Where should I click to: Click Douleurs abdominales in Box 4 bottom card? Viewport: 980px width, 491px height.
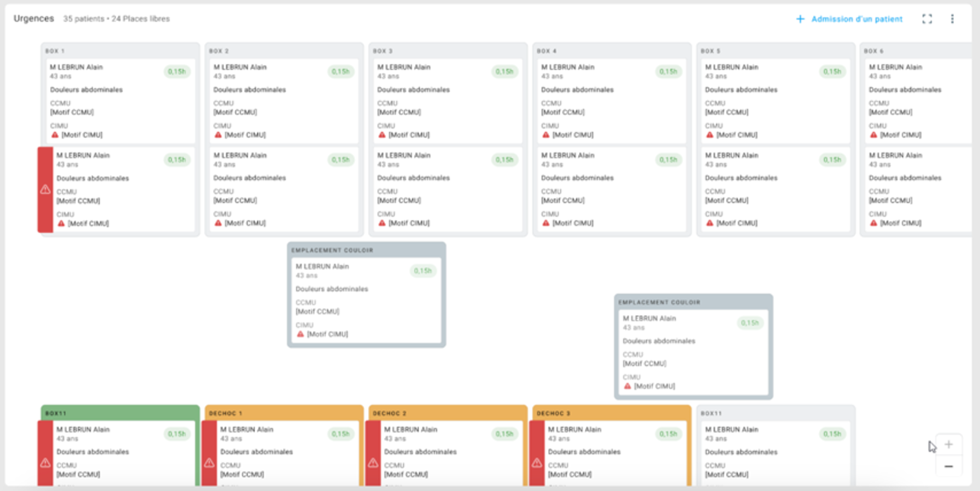(x=577, y=178)
